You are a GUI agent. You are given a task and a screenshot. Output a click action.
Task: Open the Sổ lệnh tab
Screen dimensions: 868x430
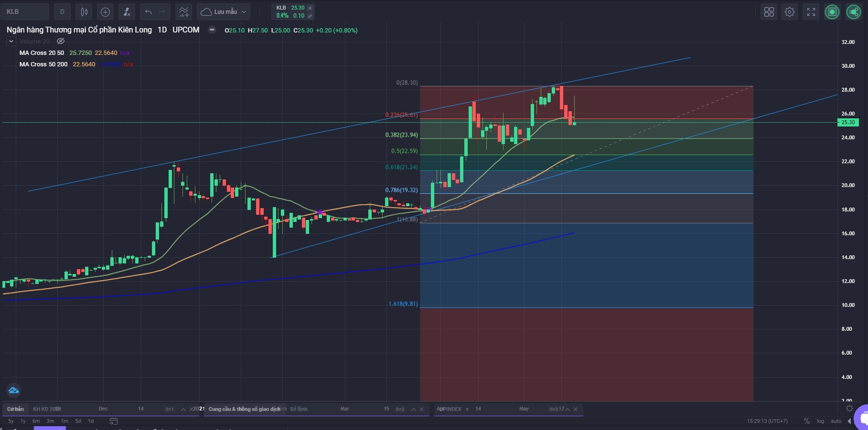[x=299, y=409]
